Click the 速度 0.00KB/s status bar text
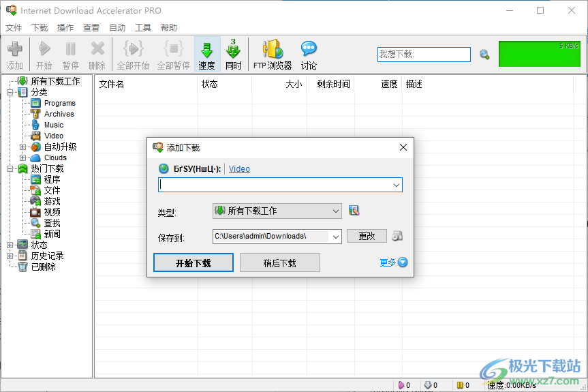 tap(512, 385)
